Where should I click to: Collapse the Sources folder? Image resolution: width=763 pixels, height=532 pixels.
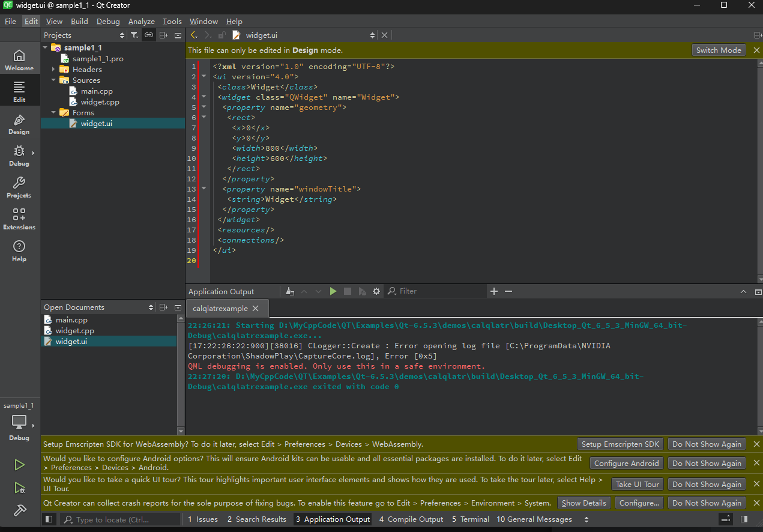click(53, 80)
